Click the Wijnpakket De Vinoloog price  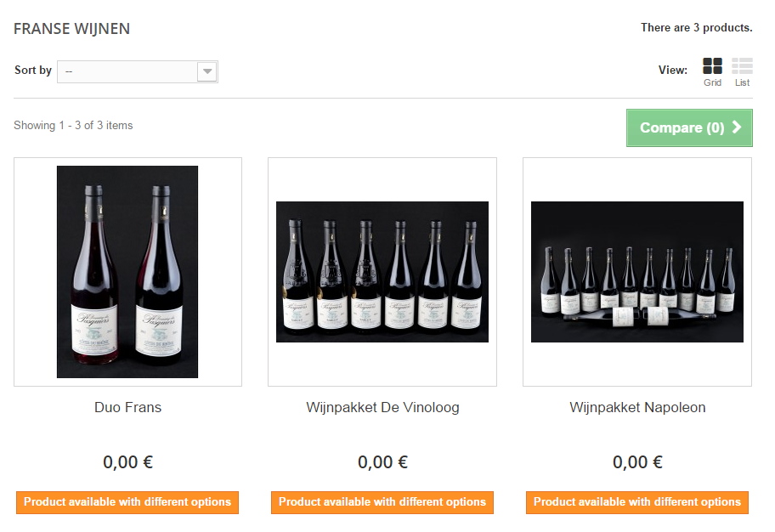382,462
